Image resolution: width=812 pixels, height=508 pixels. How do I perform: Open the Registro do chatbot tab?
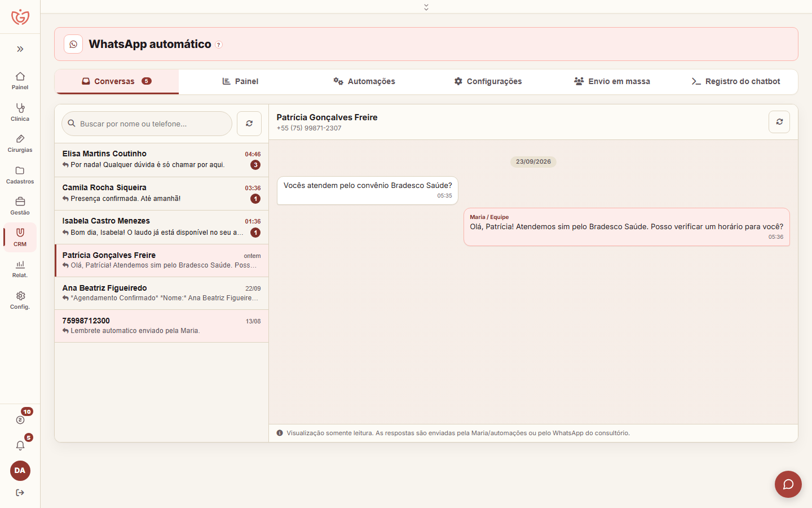click(736, 81)
